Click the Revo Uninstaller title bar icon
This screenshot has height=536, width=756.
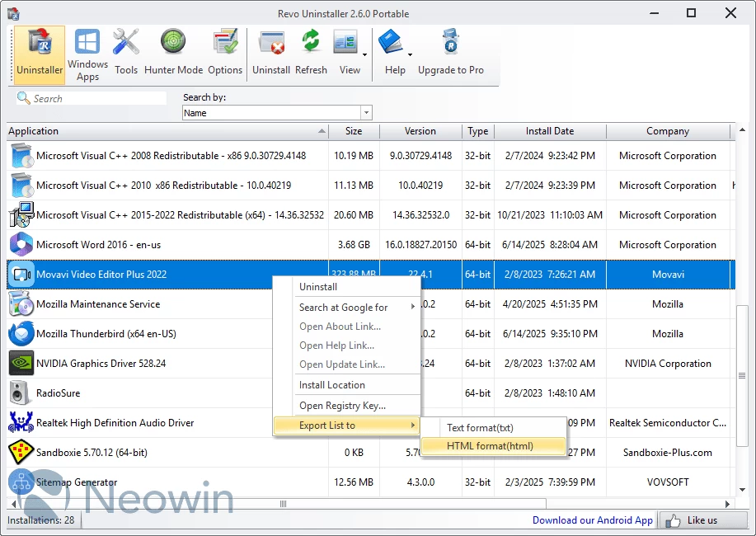point(13,13)
